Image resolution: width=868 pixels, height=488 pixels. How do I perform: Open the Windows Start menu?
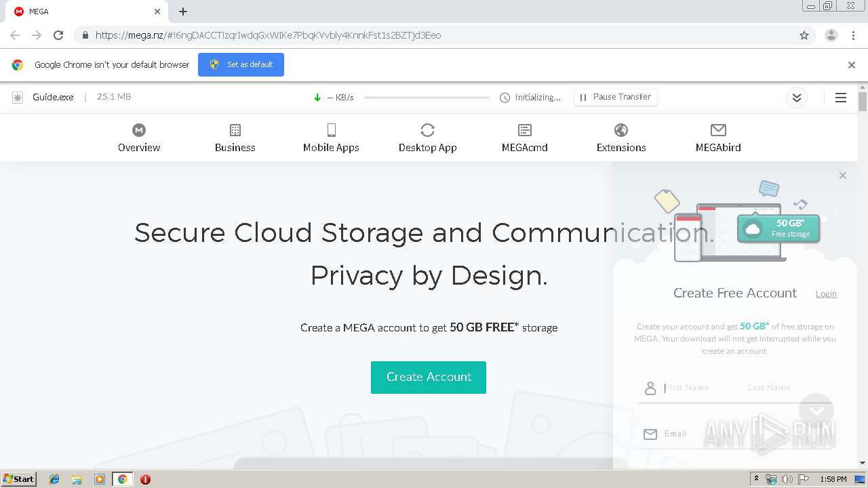tap(19, 479)
